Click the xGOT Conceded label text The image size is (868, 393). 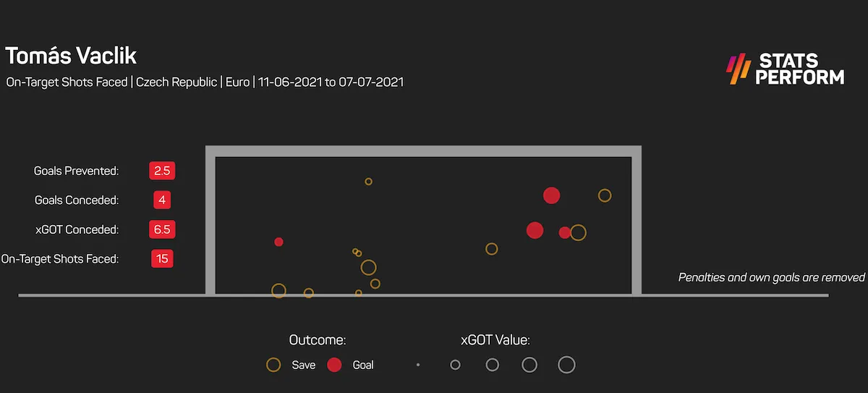pyautogui.click(x=77, y=229)
